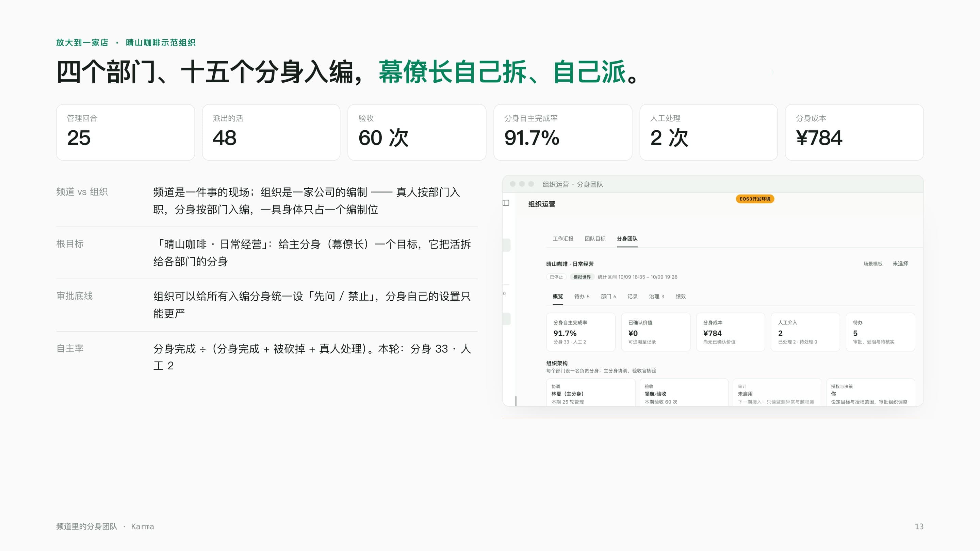
Task: Click the 晴山咖啡 · 日常经营 title in app
Action: pyautogui.click(x=570, y=264)
